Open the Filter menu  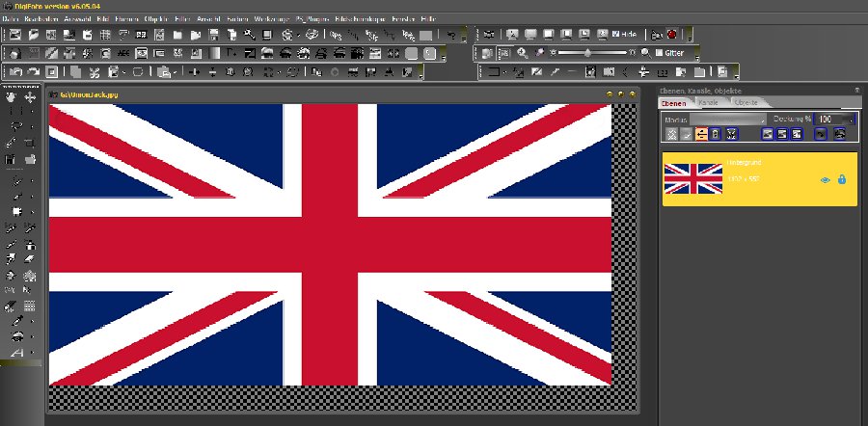[182, 18]
